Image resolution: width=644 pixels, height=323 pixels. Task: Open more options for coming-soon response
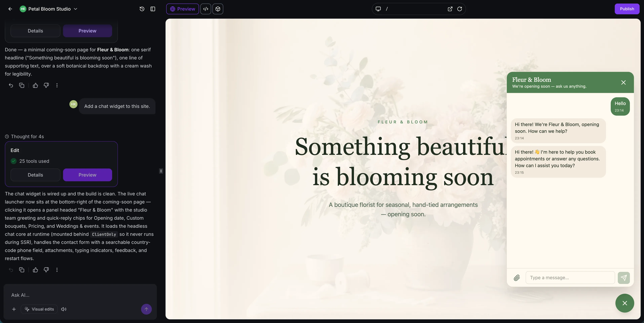coord(57,85)
